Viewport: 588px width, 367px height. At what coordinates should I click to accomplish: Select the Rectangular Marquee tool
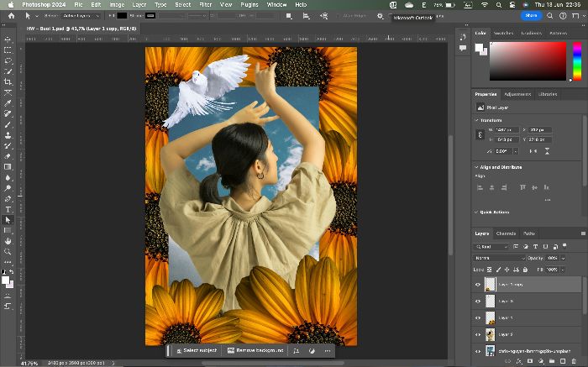coord(8,50)
